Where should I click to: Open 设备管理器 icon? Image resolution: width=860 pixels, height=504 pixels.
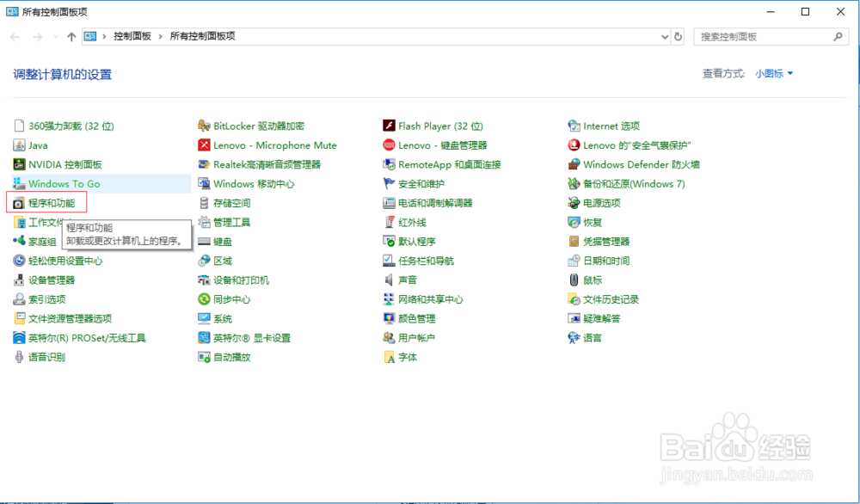pos(19,280)
